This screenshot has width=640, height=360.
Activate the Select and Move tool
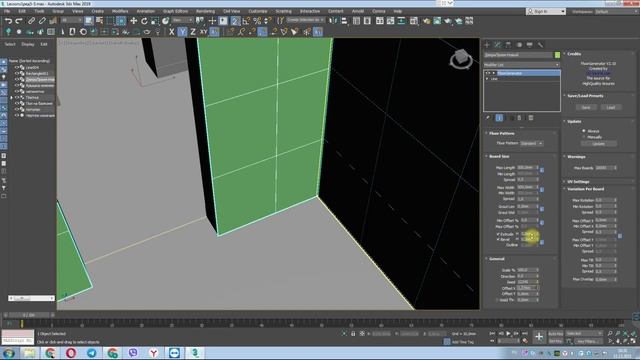(x=133, y=21)
